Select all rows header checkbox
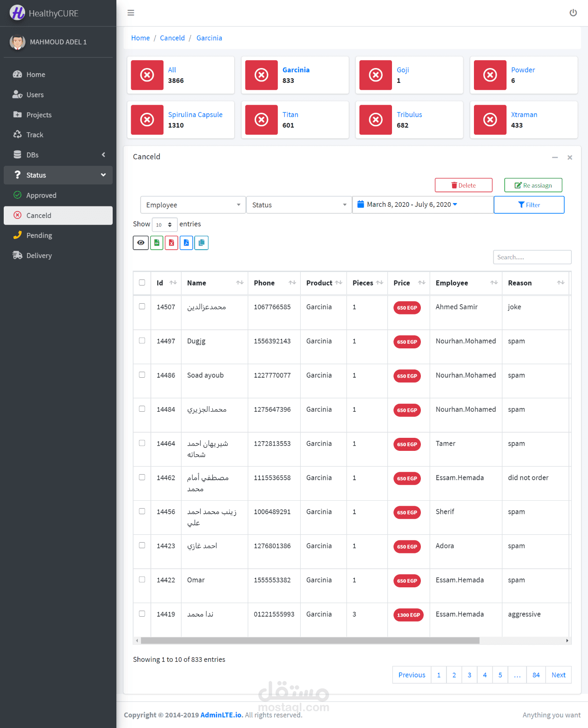This screenshot has width=588, height=728. coord(142,282)
